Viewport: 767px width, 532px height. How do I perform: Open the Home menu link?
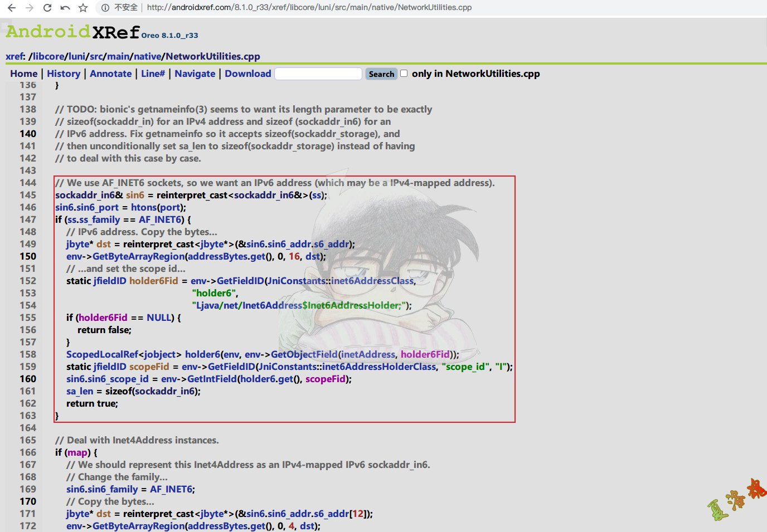pyautogui.click(x=24, y=74)
